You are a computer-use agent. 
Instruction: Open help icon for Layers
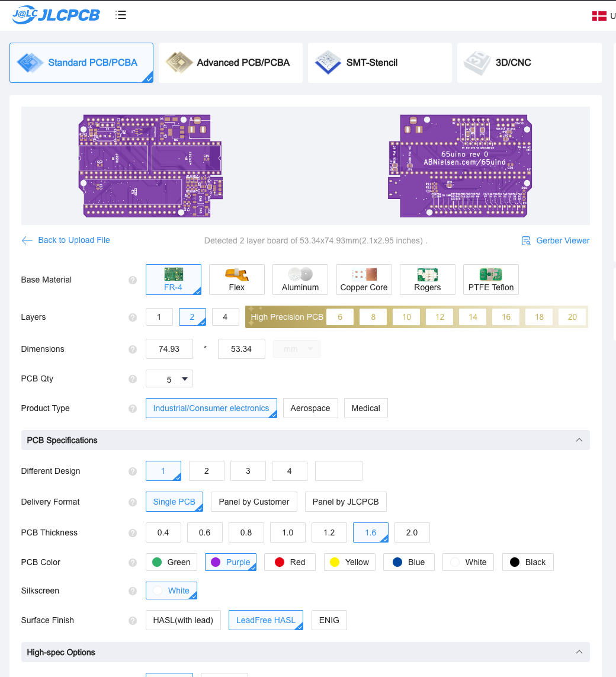[x=133, y=317]
